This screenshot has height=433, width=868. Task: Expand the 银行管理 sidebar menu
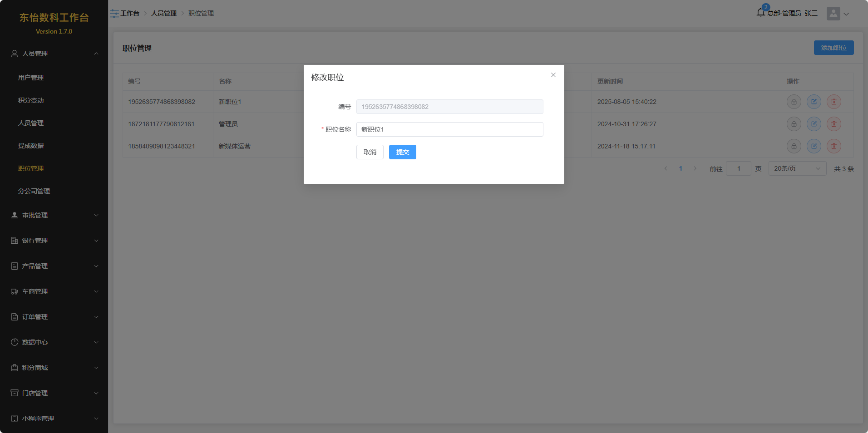click(54, 241)
